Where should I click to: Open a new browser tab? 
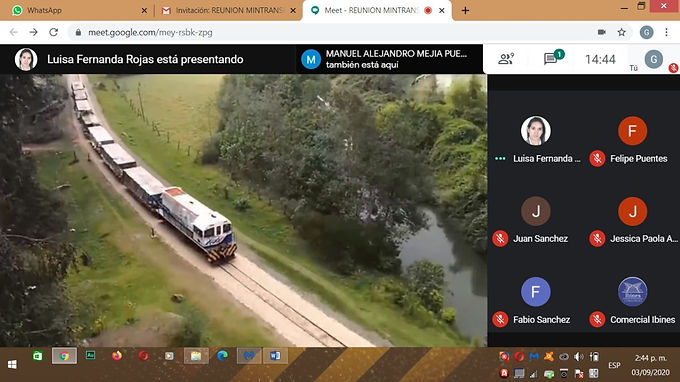click(465, 10)
